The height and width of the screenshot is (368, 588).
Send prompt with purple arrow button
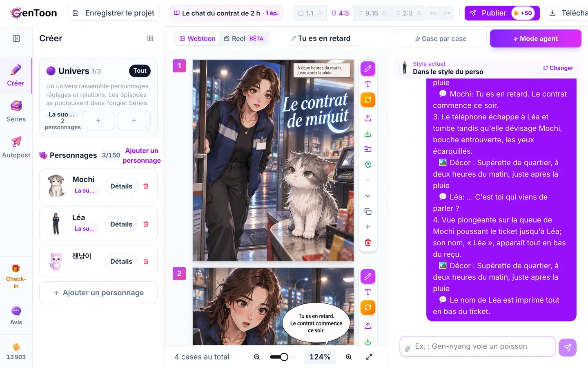568,348
